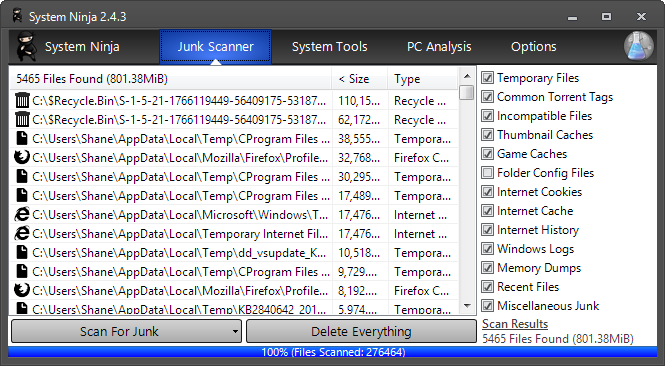The image size is (665, 366).
Task: Click the 32,768... size cell
Action: click(360, 158)
